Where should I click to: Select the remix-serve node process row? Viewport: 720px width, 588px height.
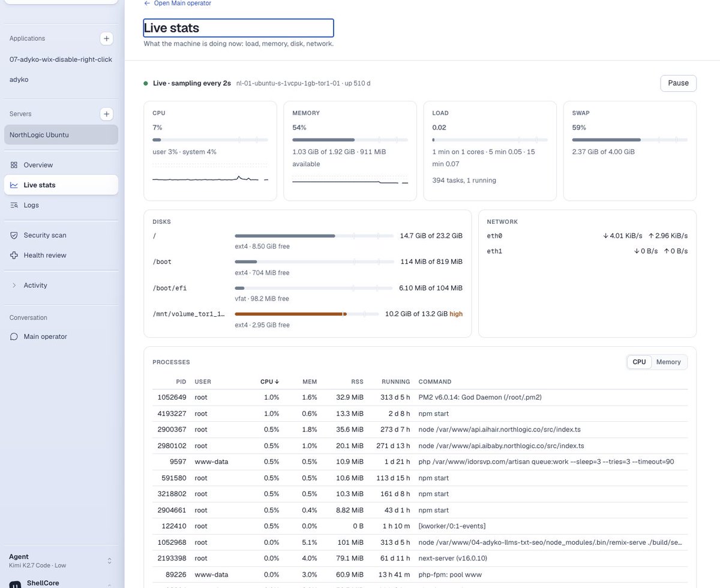(x=420, y=542)
